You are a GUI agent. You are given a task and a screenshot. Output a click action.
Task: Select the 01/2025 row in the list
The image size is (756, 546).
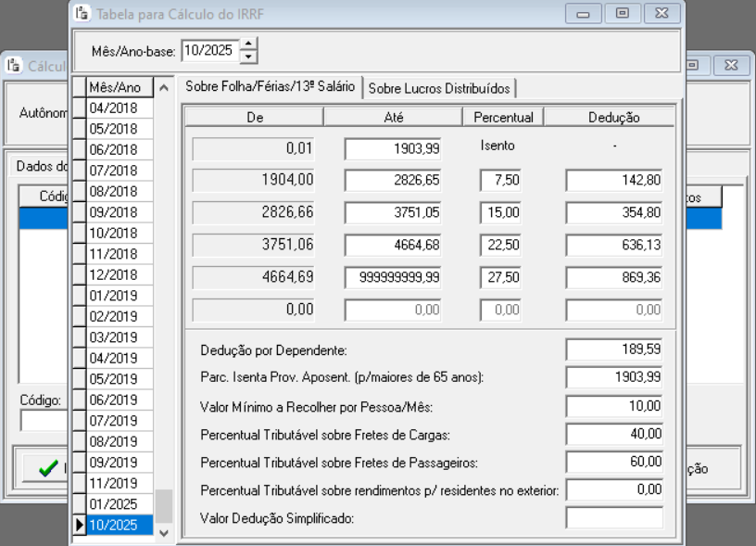click(x=114, y=504)
